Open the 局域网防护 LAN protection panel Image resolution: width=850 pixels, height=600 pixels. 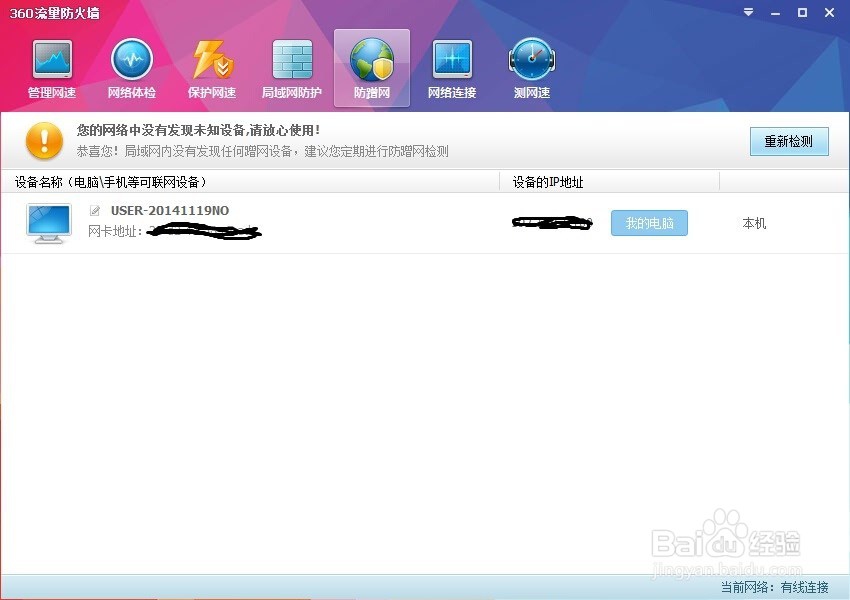(x=291, y=66)
